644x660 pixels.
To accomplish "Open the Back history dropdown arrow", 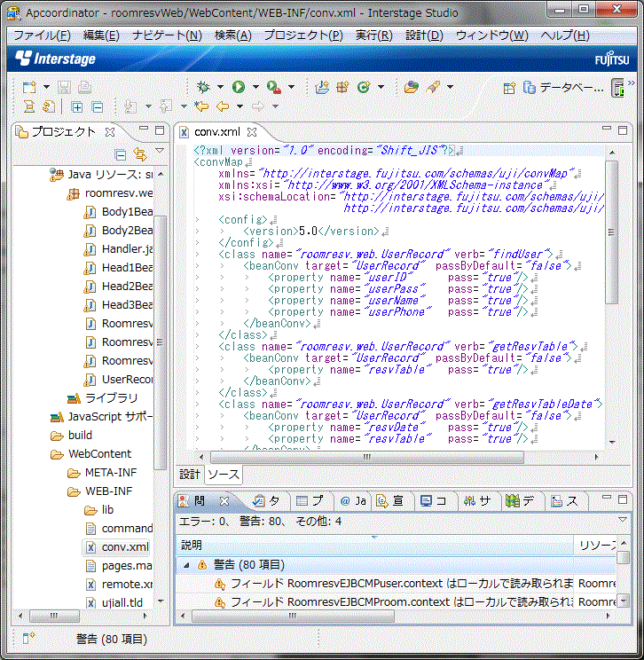I will [240, 106].
